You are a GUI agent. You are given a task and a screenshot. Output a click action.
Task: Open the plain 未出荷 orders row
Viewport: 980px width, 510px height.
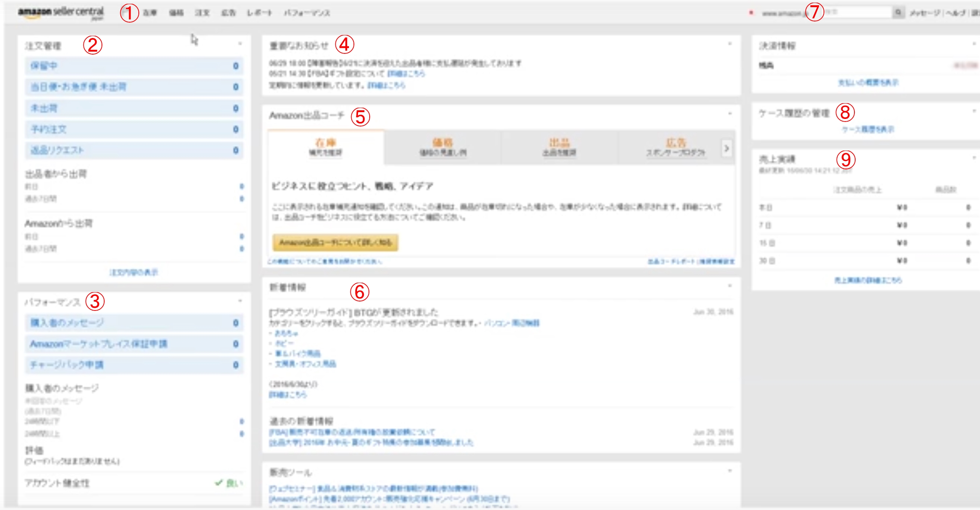(134, 108)
